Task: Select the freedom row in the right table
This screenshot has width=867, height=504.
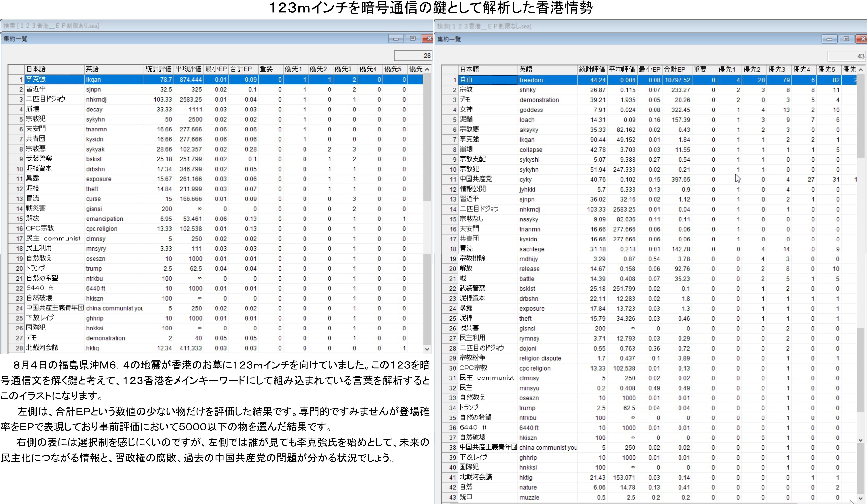Action: (547, 80)
